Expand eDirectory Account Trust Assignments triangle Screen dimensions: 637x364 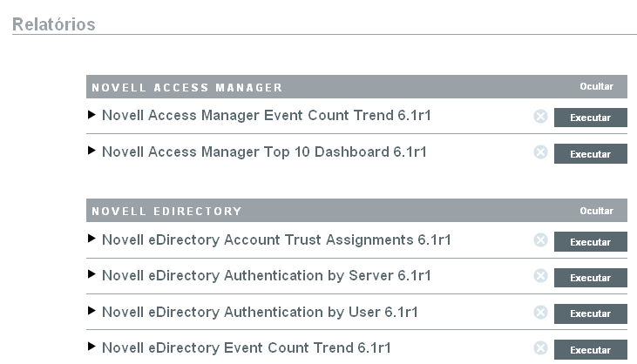[92, 239]
